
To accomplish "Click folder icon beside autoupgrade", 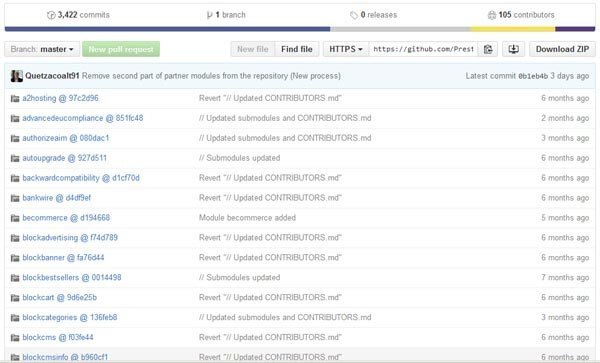I will [x=15, y=158].
